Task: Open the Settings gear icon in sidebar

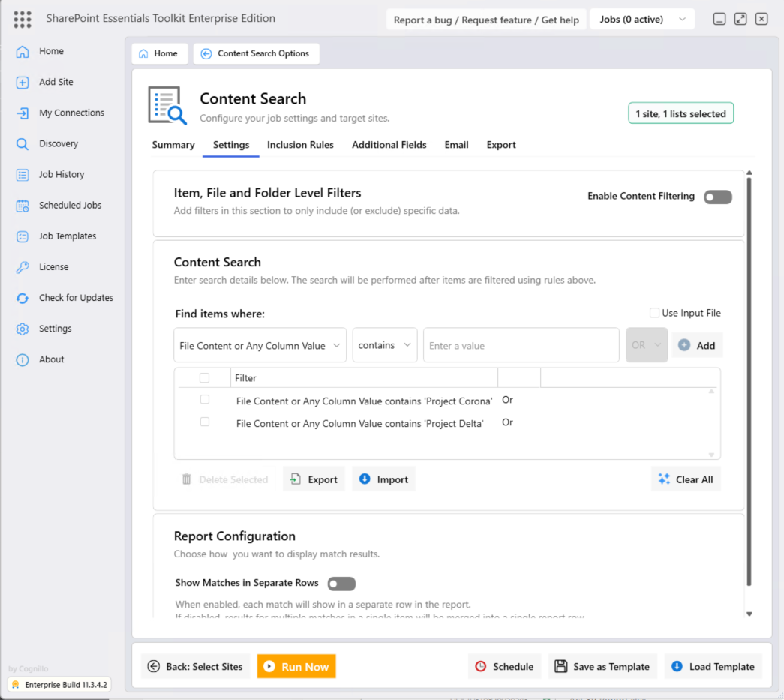Action: (x=23, y=329)
